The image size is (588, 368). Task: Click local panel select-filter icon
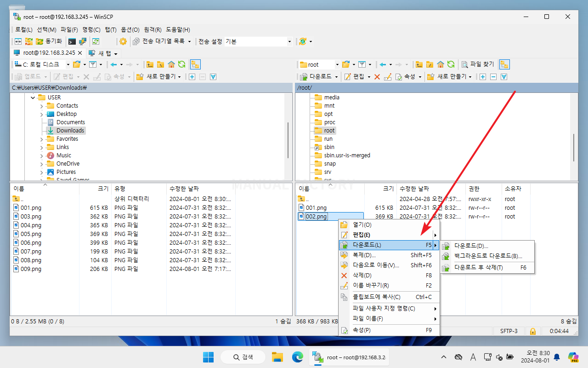tap(213, 77)
